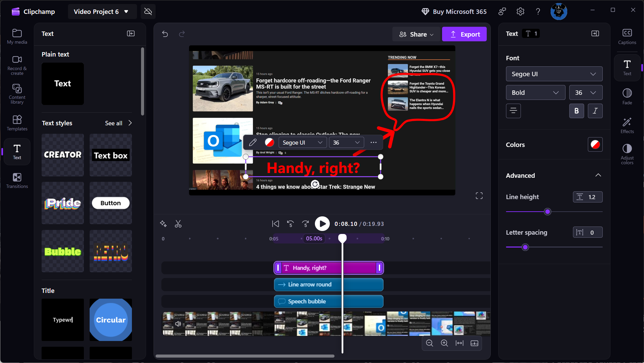Screen dimensions: 644x363
Task: Add the Plain text thumbnail
Action: pos(63,84)
